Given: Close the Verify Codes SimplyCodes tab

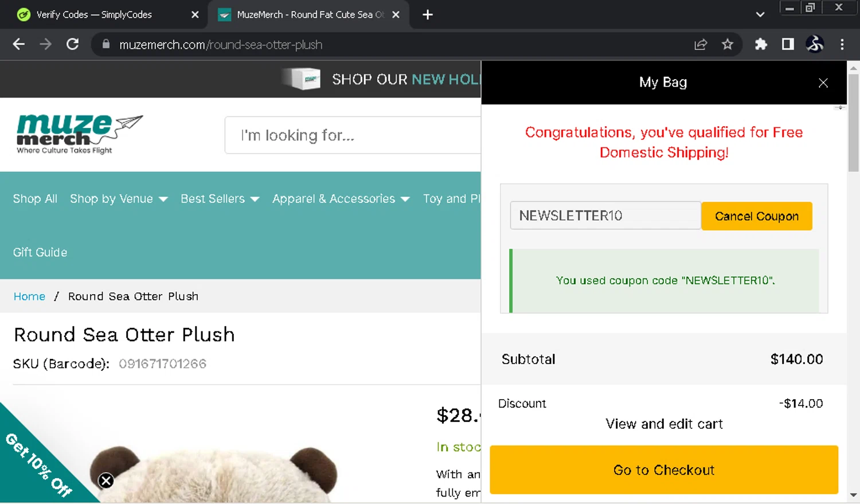Looking at the screenshot, I should [x=195, y=14].
